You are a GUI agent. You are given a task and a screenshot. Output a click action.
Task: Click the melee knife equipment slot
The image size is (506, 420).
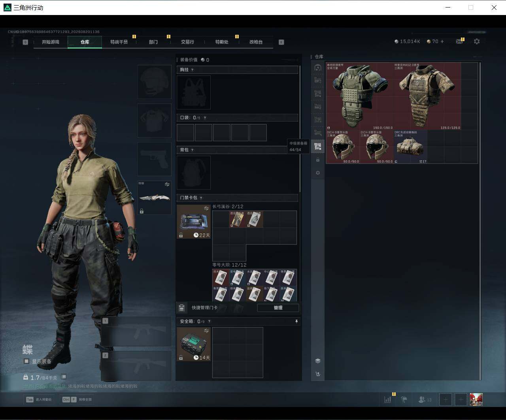click(154, 198)
